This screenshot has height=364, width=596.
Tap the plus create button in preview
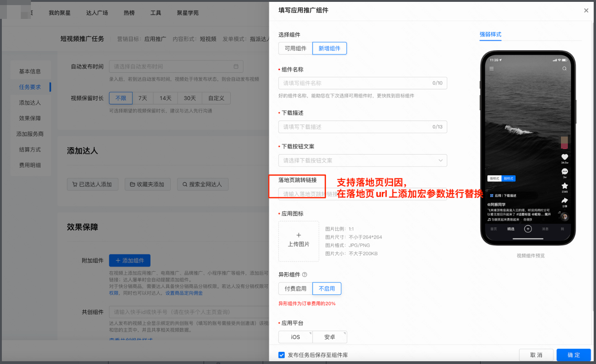pyautogui.click(x=528, y=229)
